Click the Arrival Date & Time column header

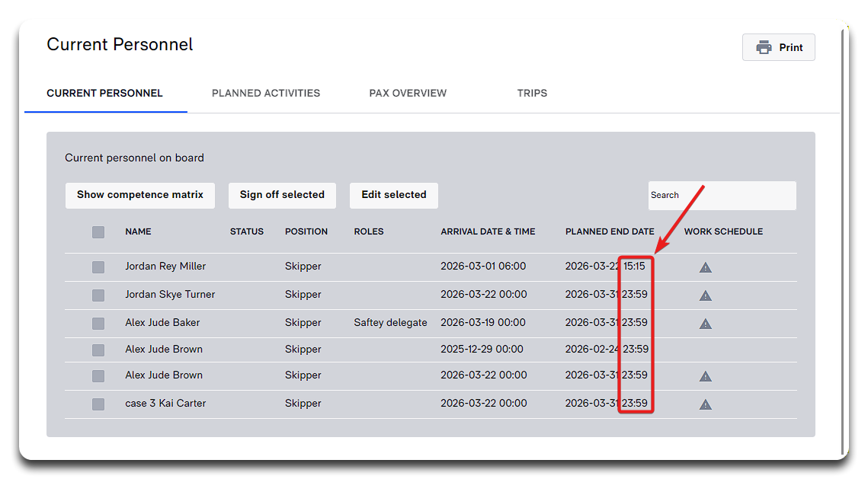click(488, 232)
